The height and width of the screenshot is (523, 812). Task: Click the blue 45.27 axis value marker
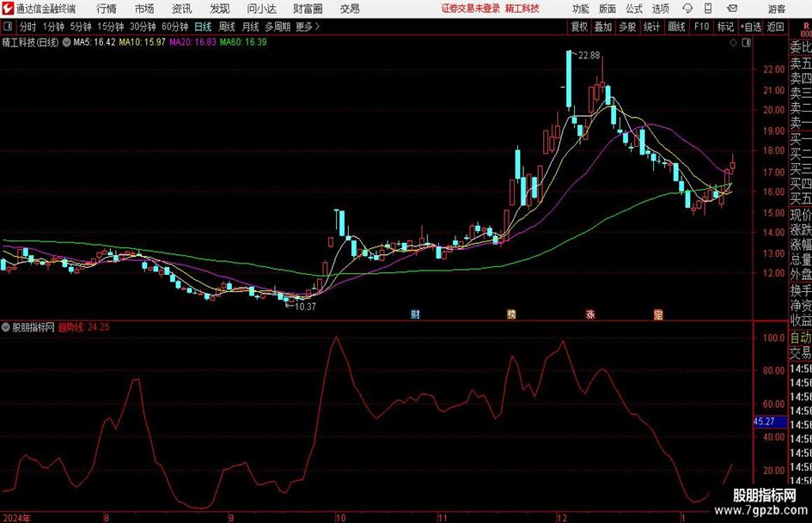(x=769, y=422)
